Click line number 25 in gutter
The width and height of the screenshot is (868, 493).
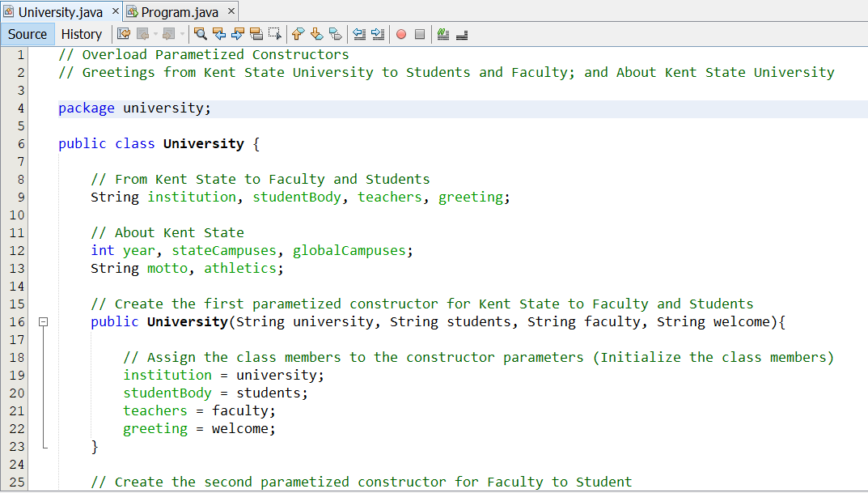tap(17, 482)
